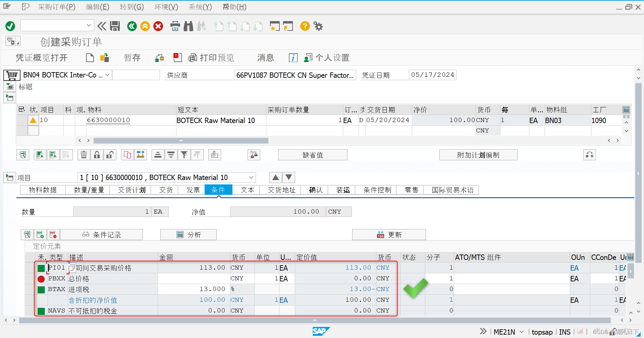Click the 缺省值 default values button
Image resolution: width=644 pixels, height=338 pixels.
pos(312,155)
